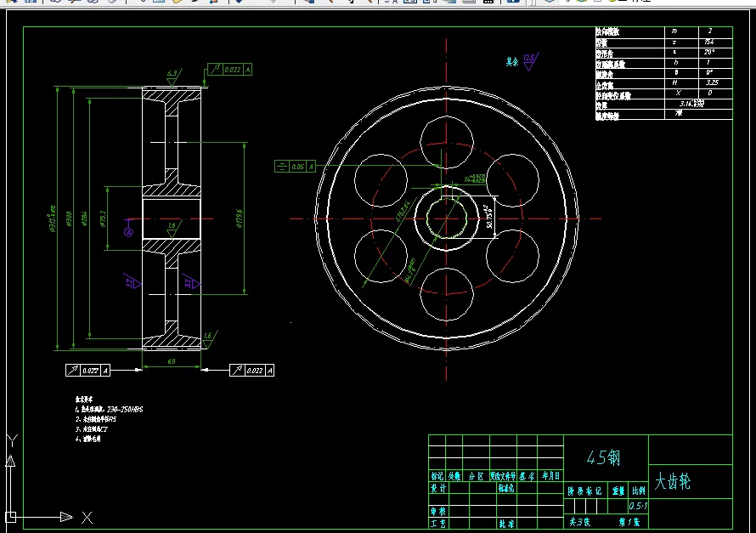Click the UCS icon Y axis label
The image size is (756, 533).
tap(12, 440)
